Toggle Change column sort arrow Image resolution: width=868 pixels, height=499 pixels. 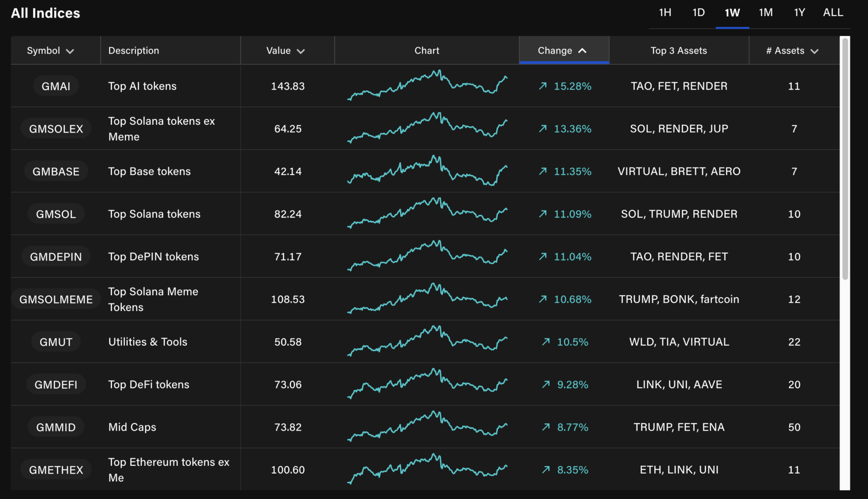click(x=582, y=50)
